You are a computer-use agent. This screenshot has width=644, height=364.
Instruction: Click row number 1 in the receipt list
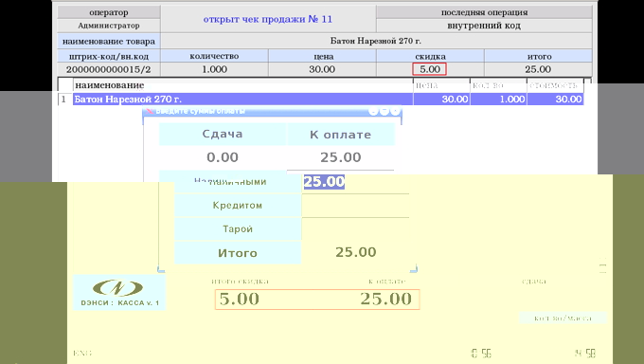tap(63, 100)
